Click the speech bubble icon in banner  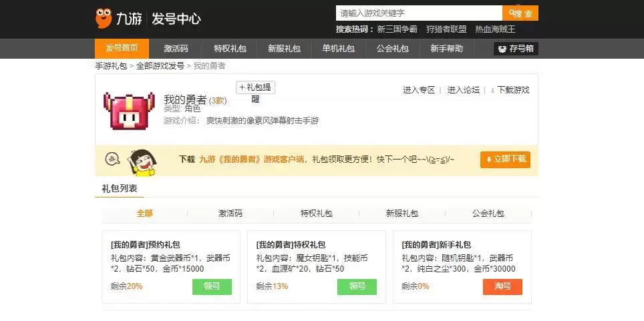click(112, 159)
